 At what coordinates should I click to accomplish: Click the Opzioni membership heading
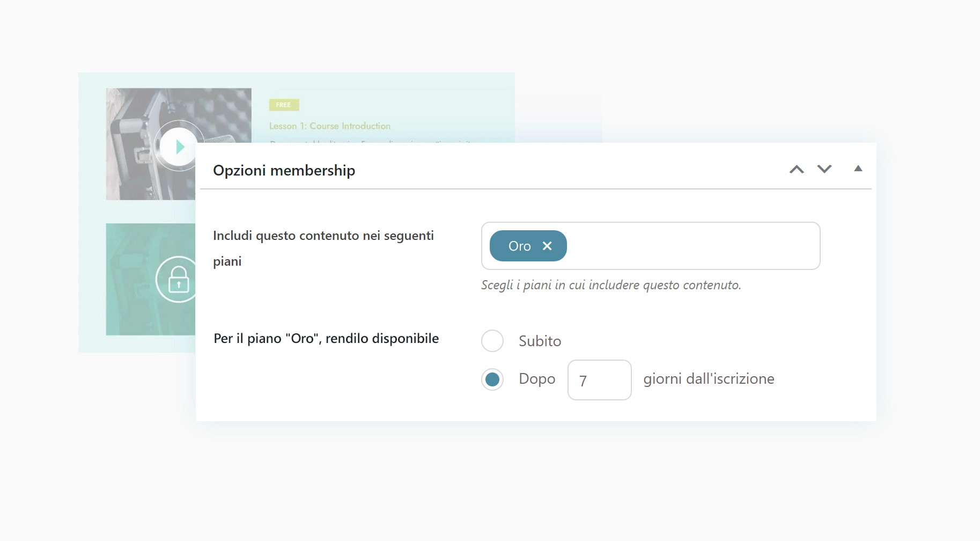tap(284, 171)
